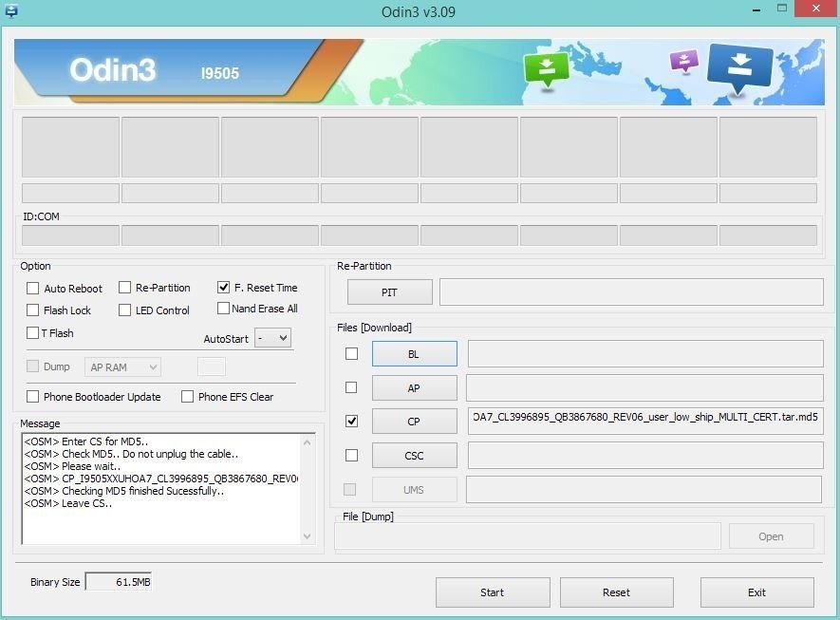The image size is (840, 620).
Task: Uncheck F. Reset Time
Action: pos(223,288)
